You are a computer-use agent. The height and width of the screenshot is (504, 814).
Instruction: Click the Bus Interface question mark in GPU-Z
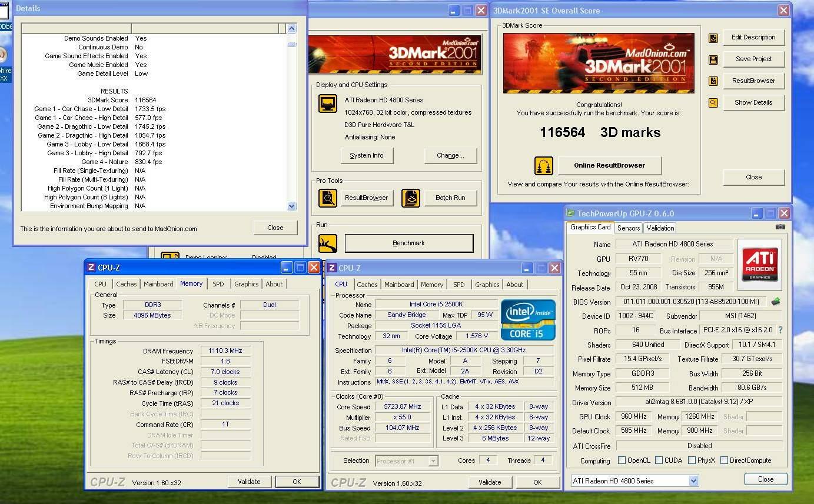pos(781,331)
